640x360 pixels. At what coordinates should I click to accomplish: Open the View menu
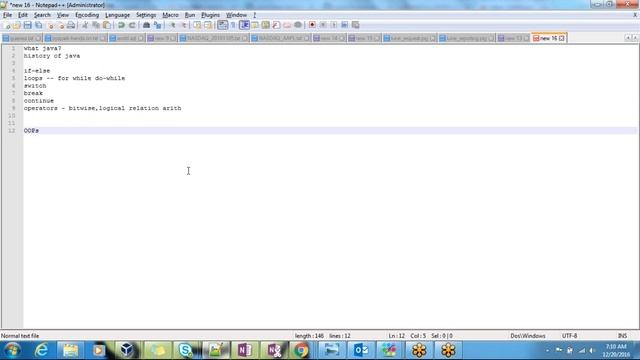point(62,15)
